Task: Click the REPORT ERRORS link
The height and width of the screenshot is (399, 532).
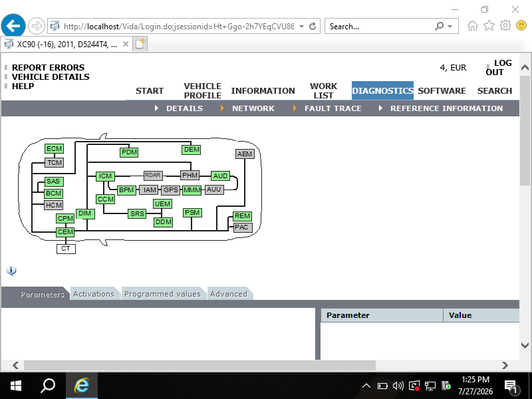Action: pyautogui.click(x=48, y=68)
